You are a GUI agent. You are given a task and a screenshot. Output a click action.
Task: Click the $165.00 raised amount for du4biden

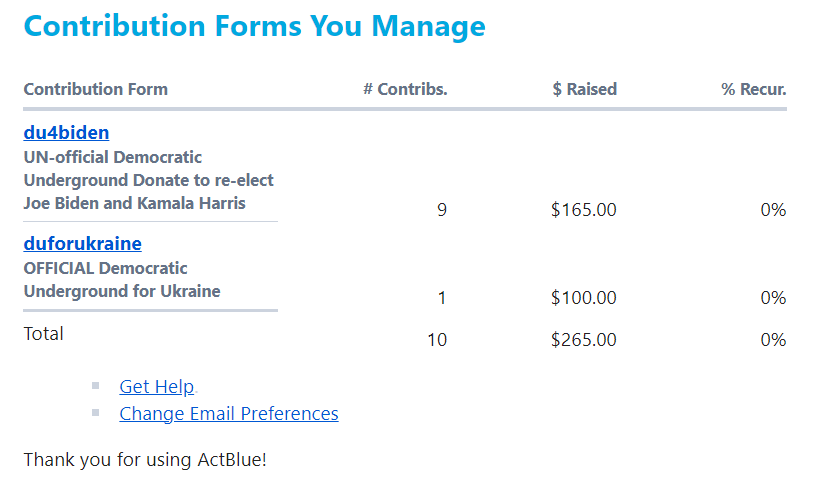[x=583, y=210]
